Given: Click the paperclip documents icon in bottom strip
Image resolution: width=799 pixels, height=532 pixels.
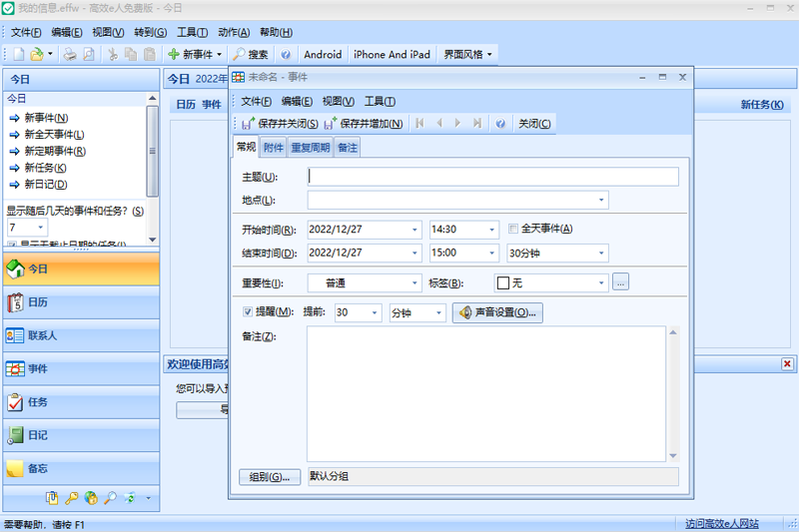Looking at the screenshot, I should [x=52, y=498].
